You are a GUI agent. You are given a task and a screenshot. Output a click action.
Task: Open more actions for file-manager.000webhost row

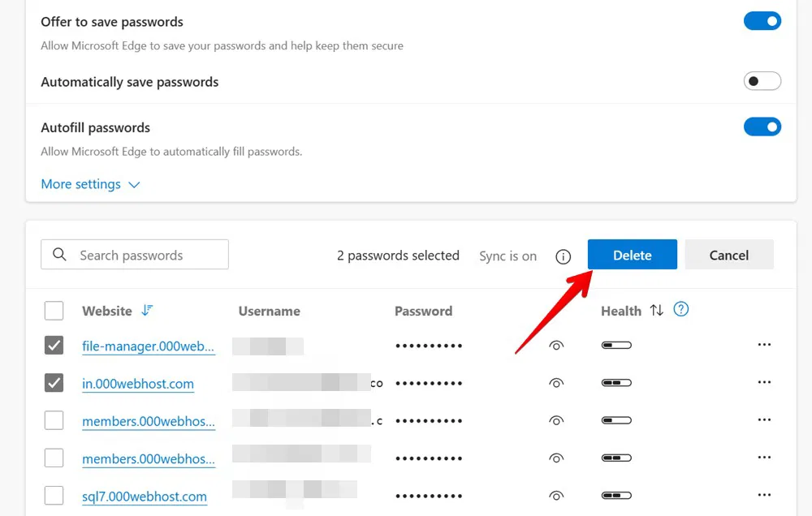tap(763, 345)
